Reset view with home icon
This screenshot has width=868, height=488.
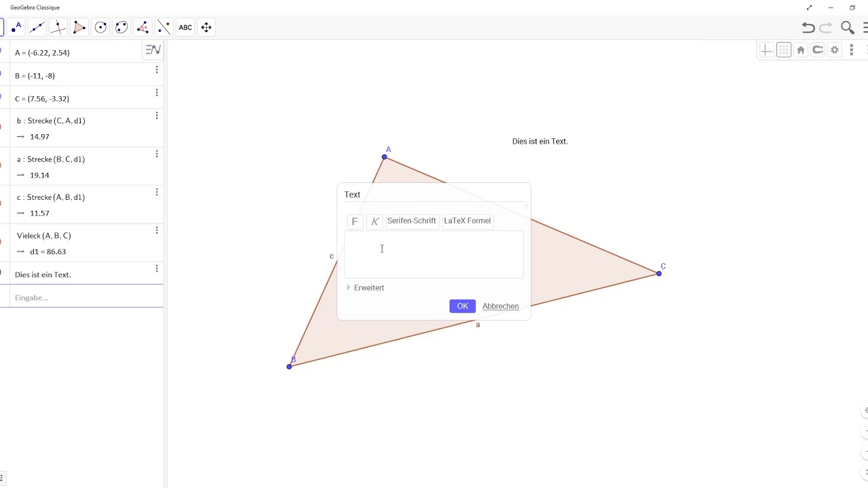(x=801, y=50)
